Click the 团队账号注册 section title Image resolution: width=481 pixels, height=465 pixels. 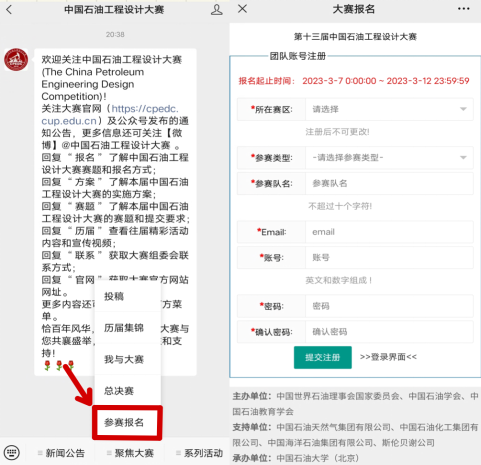pos(298,56)
